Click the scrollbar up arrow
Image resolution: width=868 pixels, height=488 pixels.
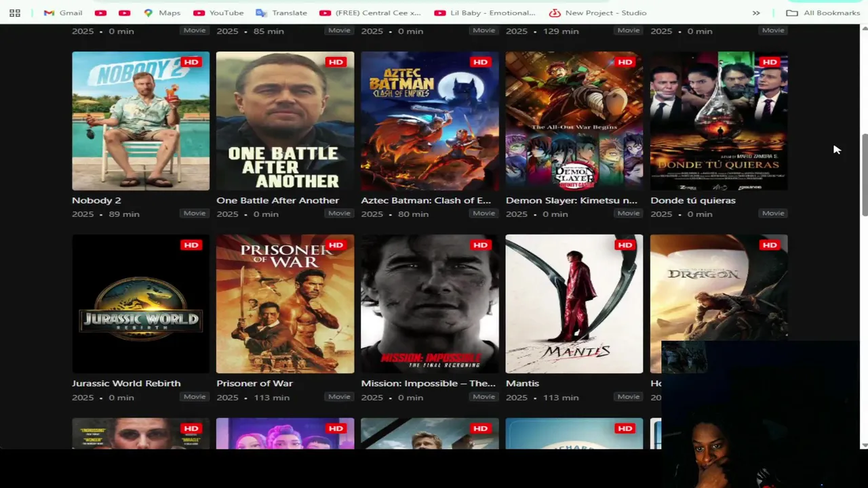(x=864, y=28)
